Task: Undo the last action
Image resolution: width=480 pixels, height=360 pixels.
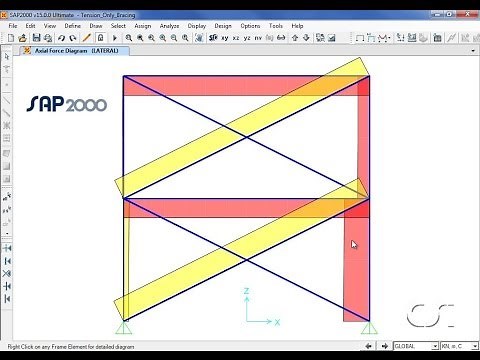Action: [x=61, y=38]
